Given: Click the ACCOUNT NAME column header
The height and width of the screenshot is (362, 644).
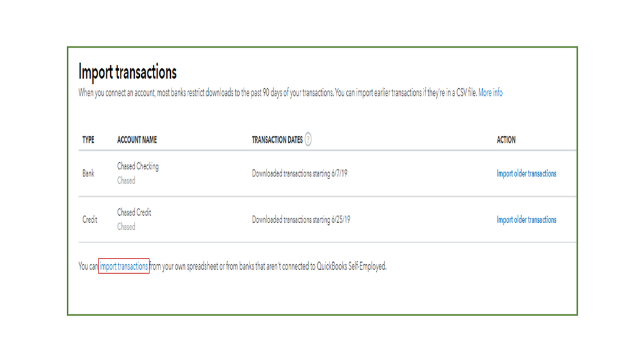Looking at the screenshot, I should coord(137,140).
